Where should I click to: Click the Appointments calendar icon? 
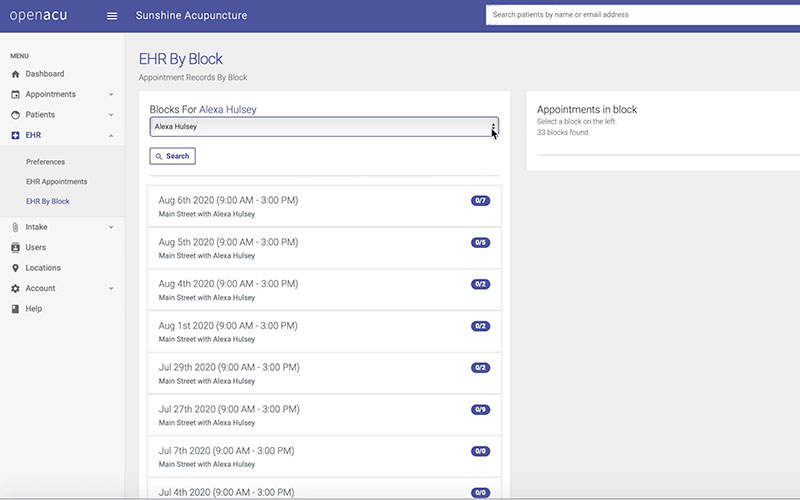pyautogui.click(x=15, y=94)
